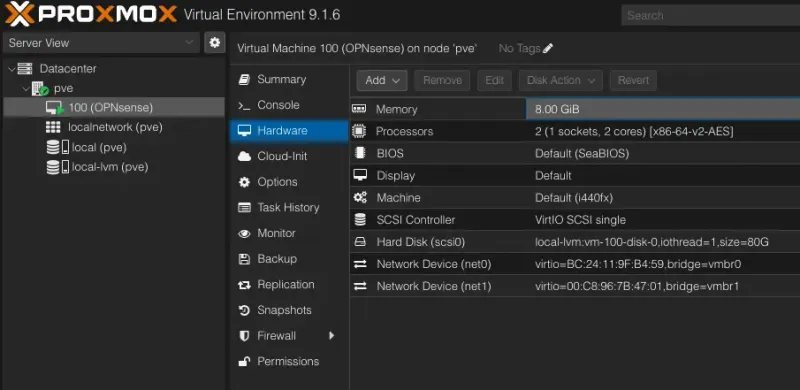Click the Task History list icon
Viewport: 800px width, 390px height.
(x=244, y=208)
